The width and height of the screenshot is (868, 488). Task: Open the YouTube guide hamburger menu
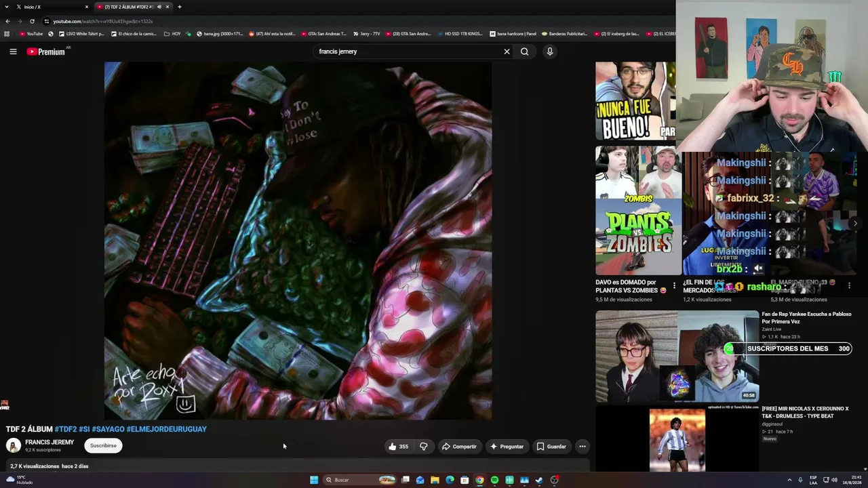pyautogui.click(x=13, y=52)
